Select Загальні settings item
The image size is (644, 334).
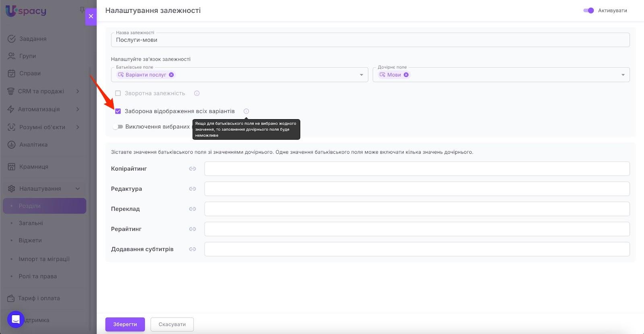click(31, 223)
